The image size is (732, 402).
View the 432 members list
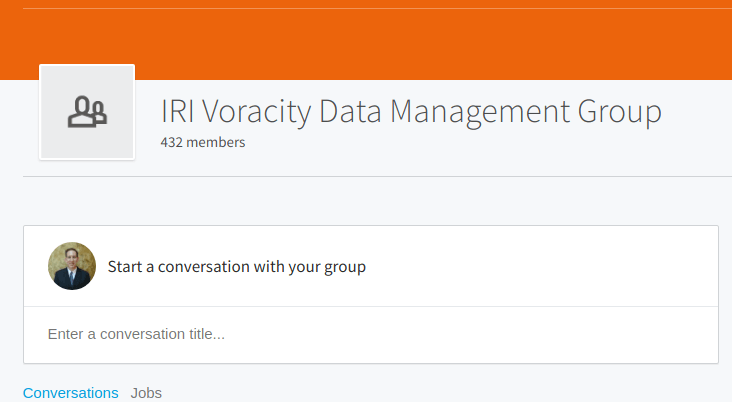(x=203, y=142)
